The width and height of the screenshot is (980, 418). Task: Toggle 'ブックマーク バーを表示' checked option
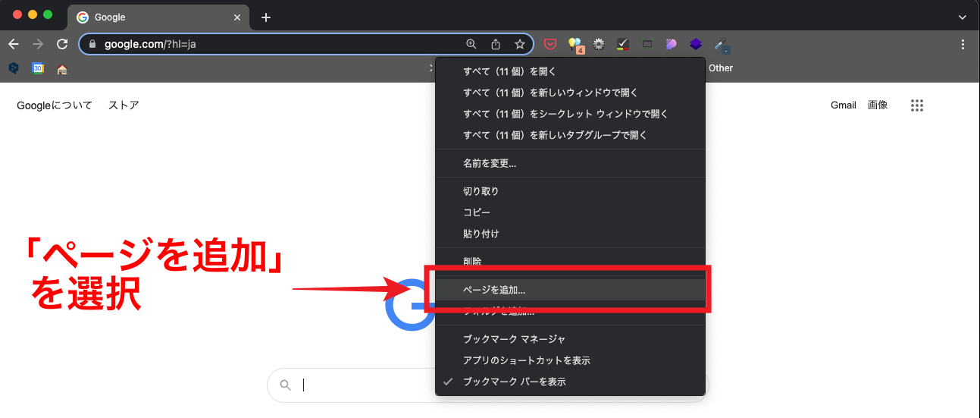[571, 382]
